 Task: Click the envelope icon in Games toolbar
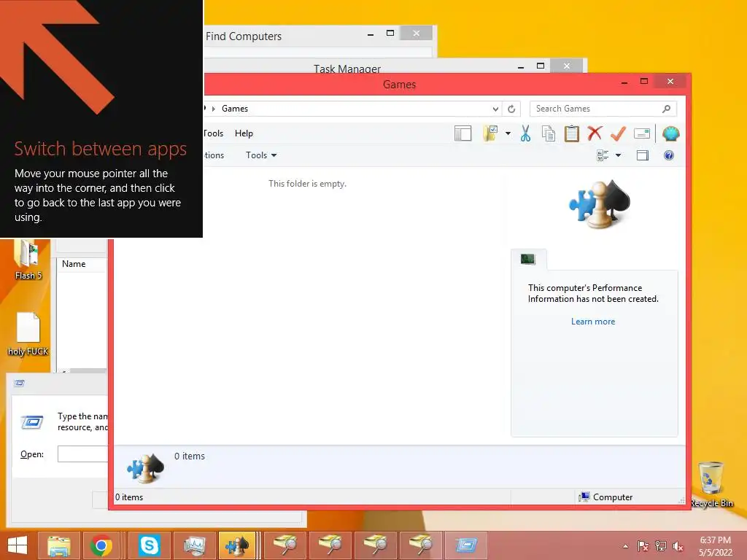click(x=642, y=134)
